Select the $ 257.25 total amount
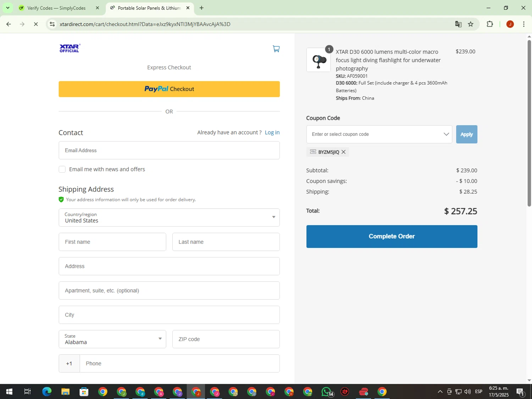Screen dimensions: 532x399 [460, 211]
